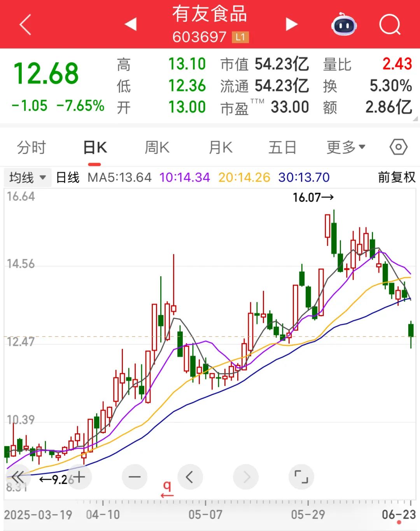This screenshot has height=531, width=420.
Task: Pan chart left with the round chevron button
Action: (x=190, y=477)
